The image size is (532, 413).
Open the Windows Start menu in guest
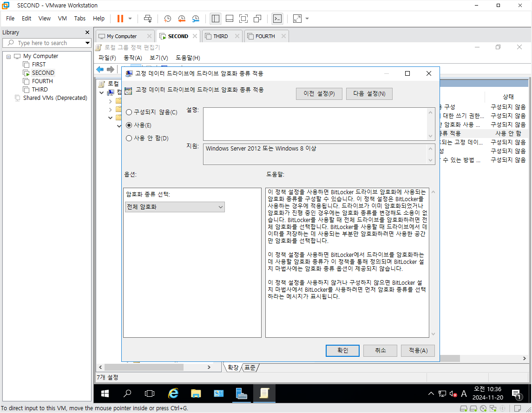tap(105, 393)
